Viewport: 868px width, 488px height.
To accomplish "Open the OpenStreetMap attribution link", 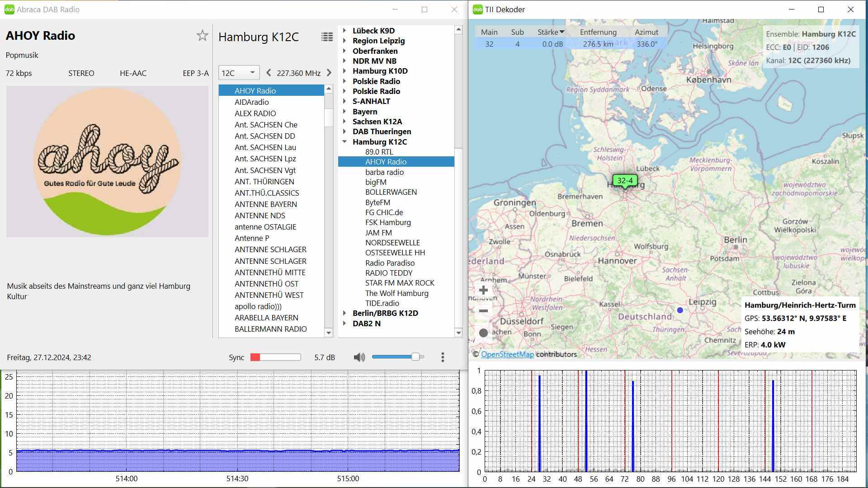I will 507,354.
